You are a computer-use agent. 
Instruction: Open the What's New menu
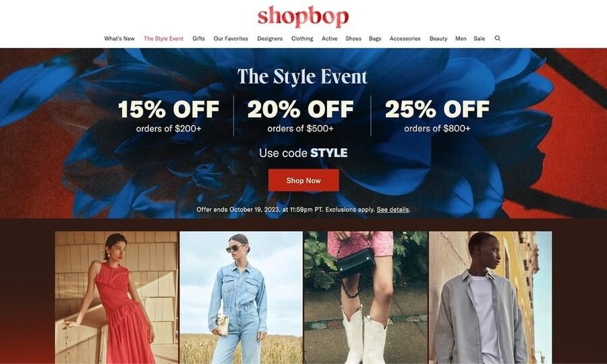tap(119, 38)
